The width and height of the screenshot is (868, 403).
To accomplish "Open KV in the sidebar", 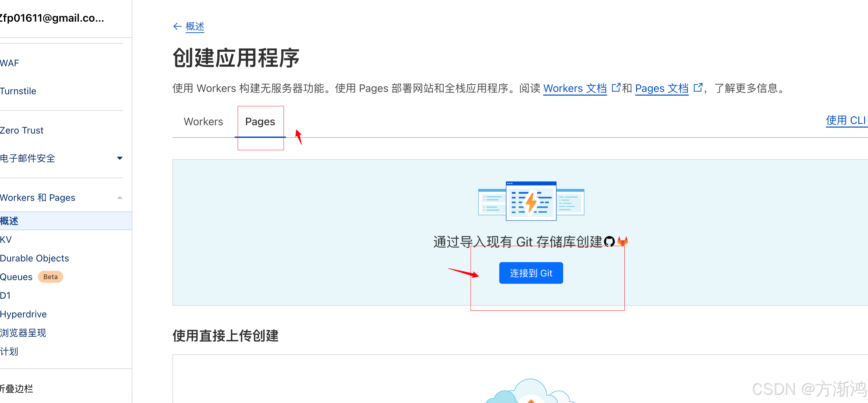I will pos(6,240).
